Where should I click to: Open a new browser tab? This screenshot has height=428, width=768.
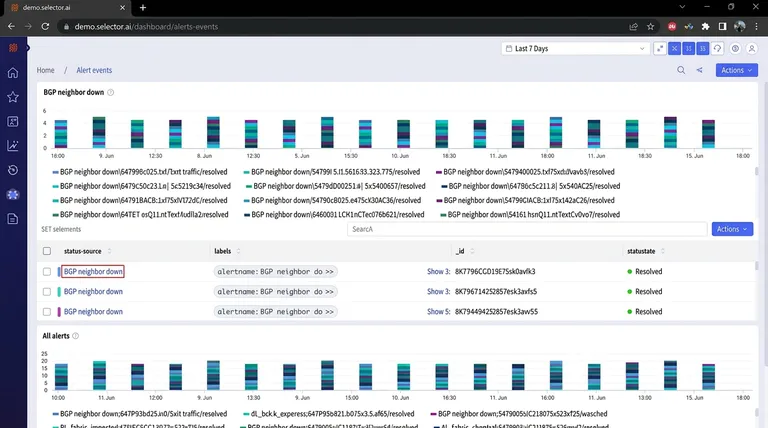click(143, 7)
